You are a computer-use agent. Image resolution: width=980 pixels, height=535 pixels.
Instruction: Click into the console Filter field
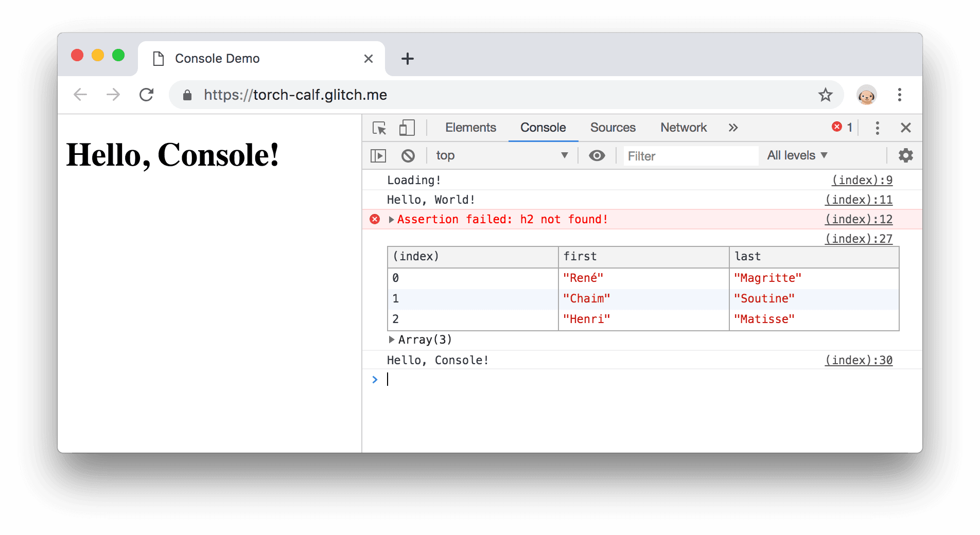click(690, 155)
